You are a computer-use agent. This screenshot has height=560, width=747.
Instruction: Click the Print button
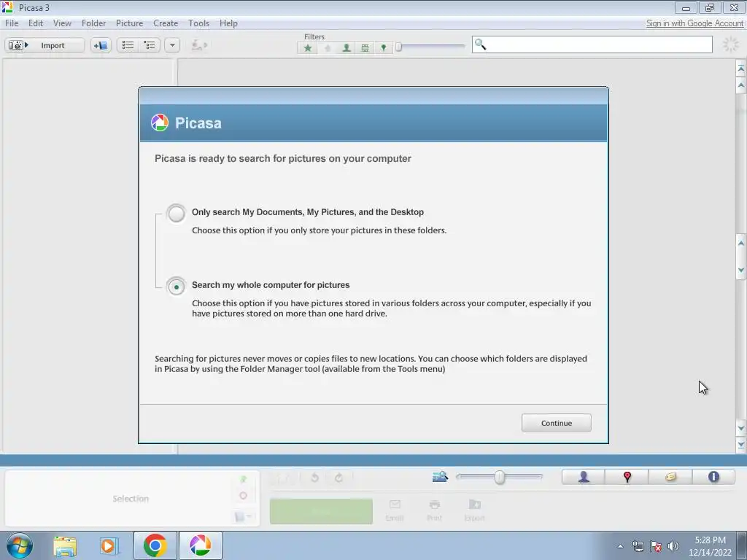[434, 510]
